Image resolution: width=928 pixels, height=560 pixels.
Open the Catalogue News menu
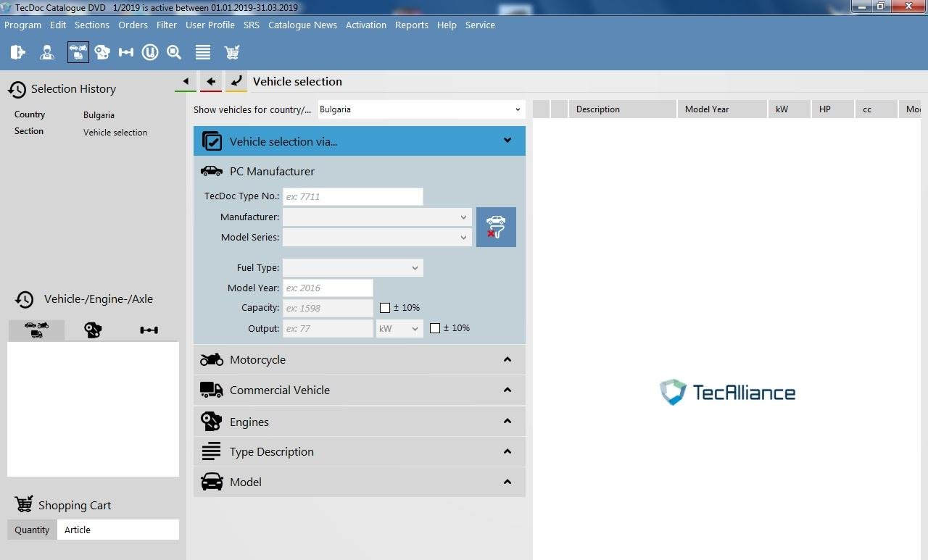tap(302, 25)
